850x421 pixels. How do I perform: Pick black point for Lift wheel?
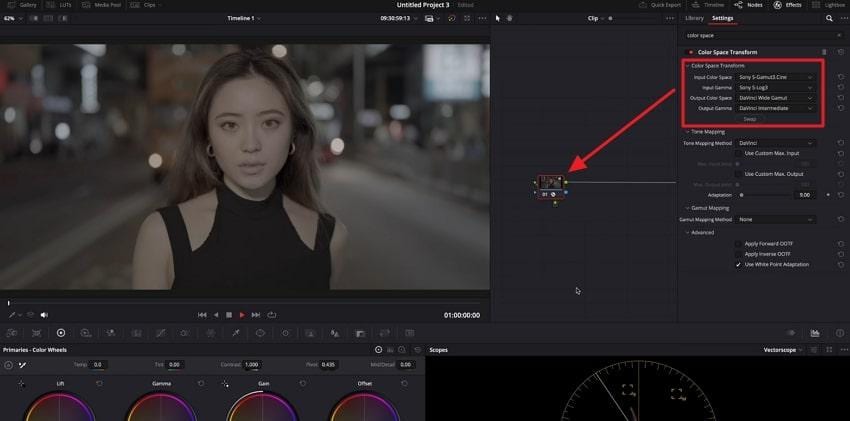21,384
